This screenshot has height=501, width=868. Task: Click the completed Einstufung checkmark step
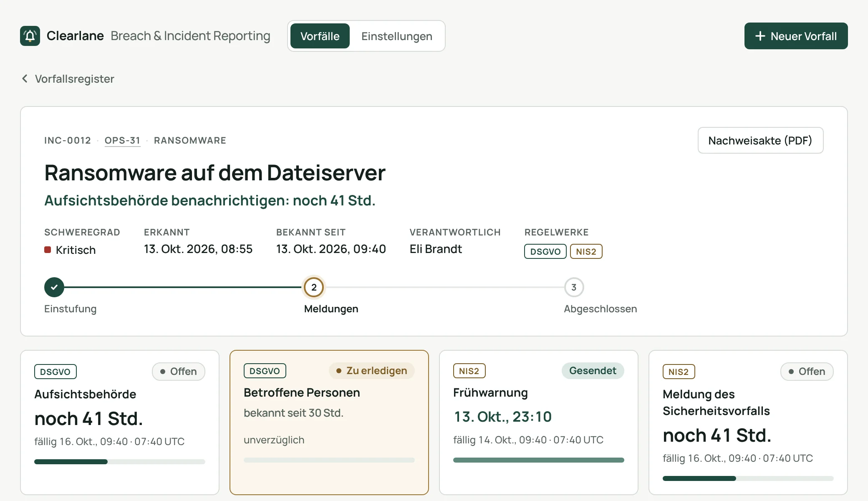54,287
